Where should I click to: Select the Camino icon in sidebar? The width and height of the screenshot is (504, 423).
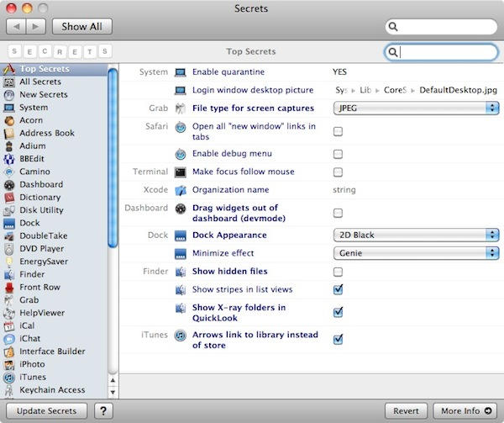coord(9,172)
